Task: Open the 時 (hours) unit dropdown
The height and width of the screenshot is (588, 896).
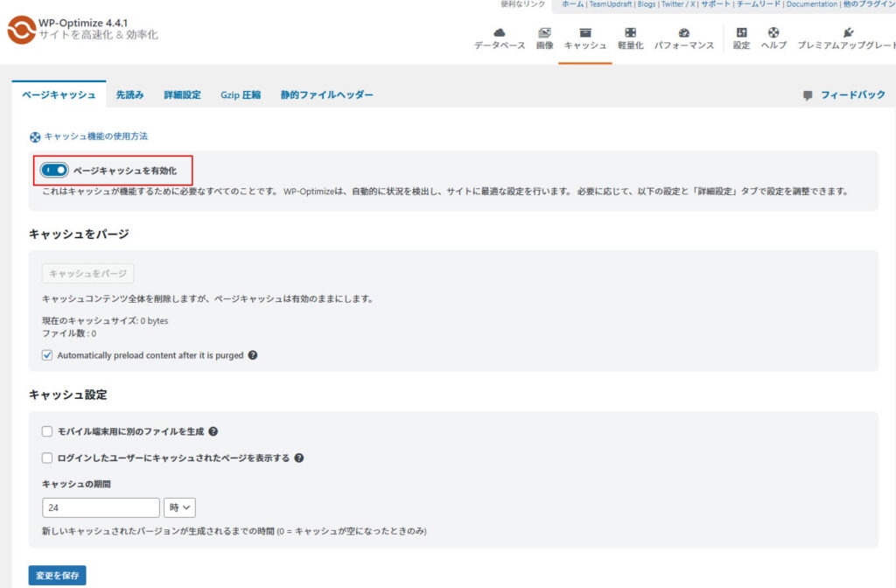Action: (x=179, y=507)
